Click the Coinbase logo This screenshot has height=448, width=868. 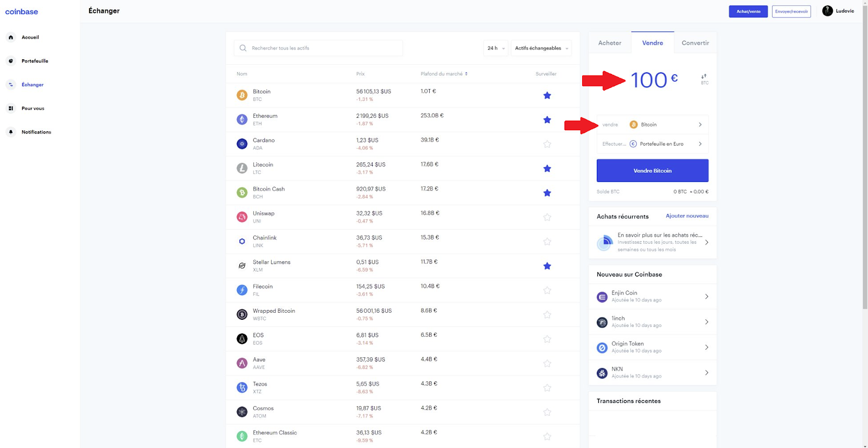pos(22,11)
